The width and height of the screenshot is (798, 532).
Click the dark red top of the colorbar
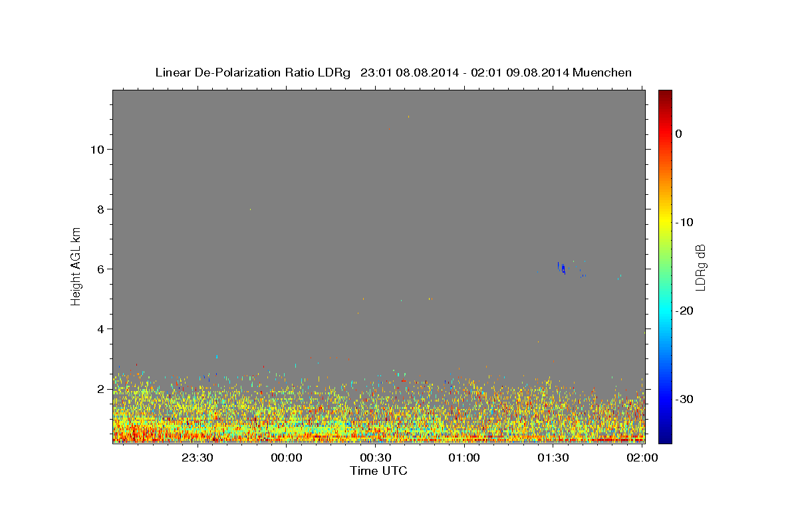pyautogui.click(x=665, y=94)
